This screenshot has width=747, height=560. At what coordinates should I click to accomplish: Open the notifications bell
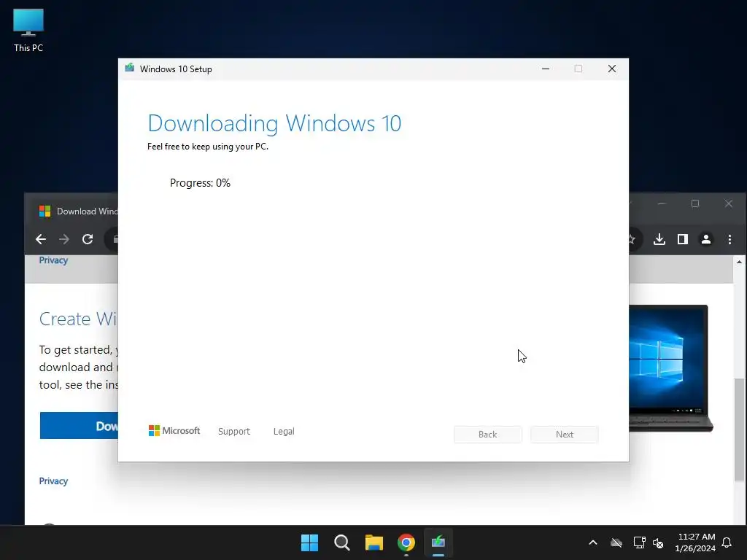click(x=727, y=542)
